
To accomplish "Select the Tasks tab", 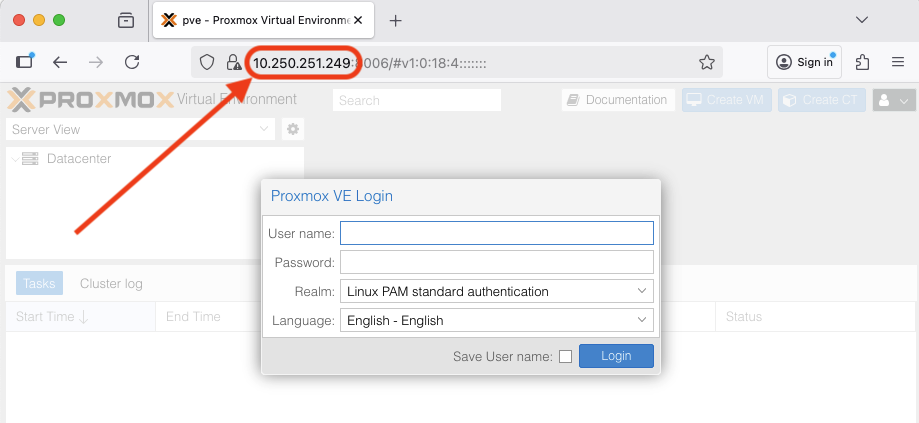I will [39, 283].
